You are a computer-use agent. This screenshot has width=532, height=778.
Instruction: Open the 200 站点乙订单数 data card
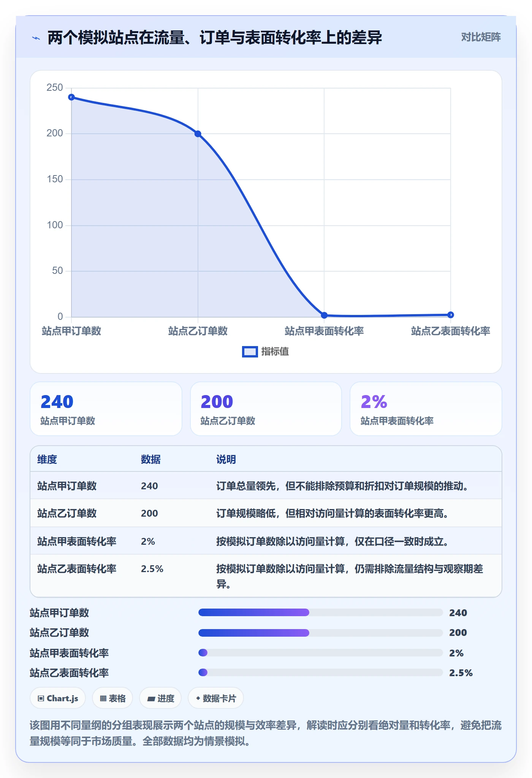pyautogui.click(x=266, y=409)
